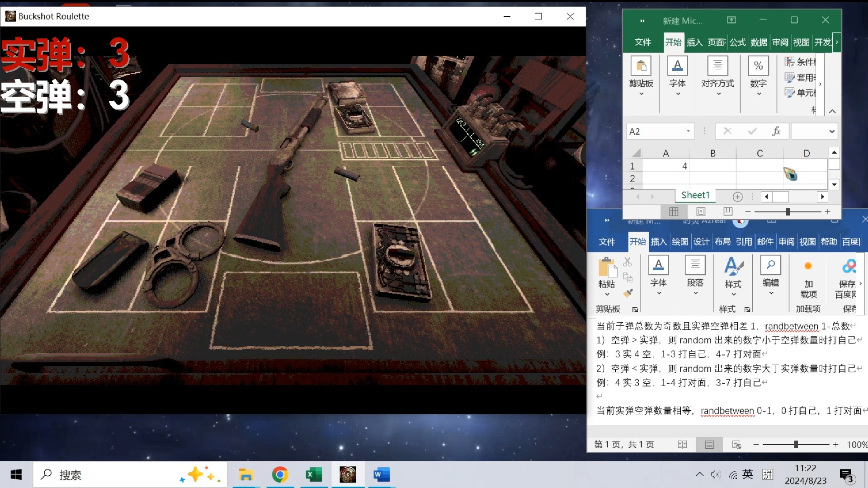Expand the Excel Name Box dropdown
868x488 pixels.
(688, 131)
